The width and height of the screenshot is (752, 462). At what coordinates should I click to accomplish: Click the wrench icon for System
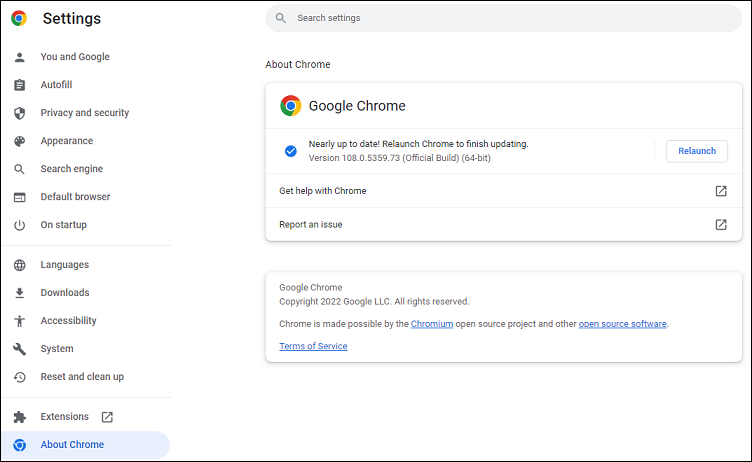point(19,349)
